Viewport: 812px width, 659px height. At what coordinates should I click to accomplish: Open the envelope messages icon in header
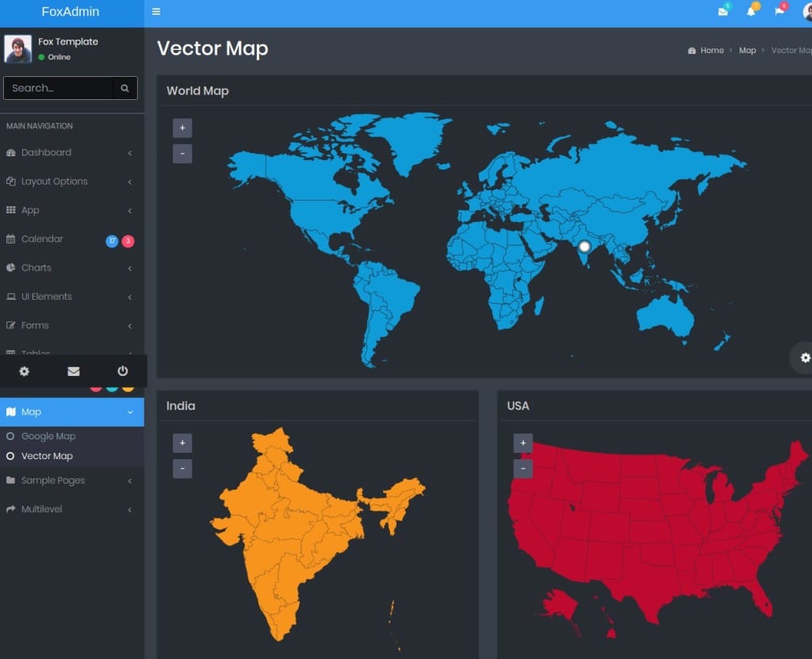(x=722, y=12)
